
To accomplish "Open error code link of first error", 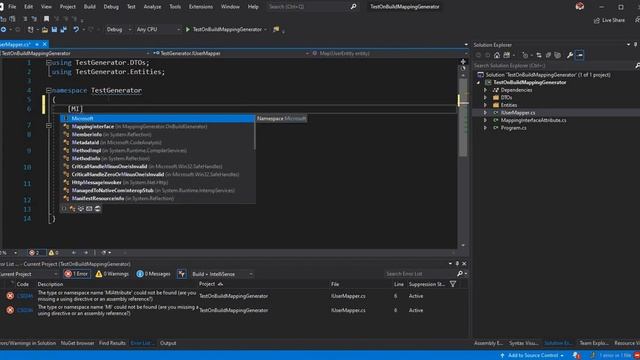I will (x=24, y=296).
